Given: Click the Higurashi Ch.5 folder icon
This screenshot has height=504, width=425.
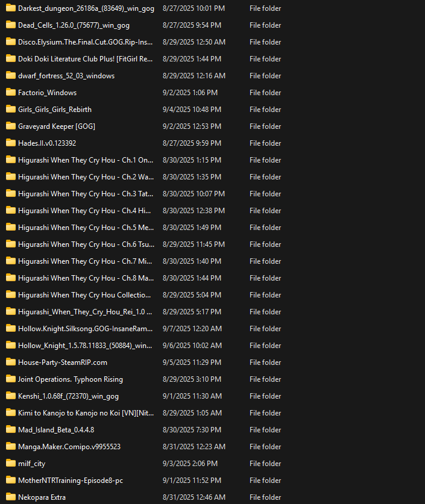Looking at the screenshot, I should coord(11,227).
